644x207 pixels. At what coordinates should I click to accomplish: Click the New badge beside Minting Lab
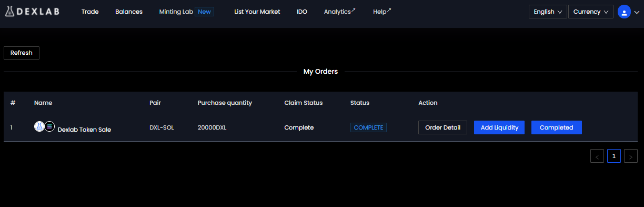(204, 12)
